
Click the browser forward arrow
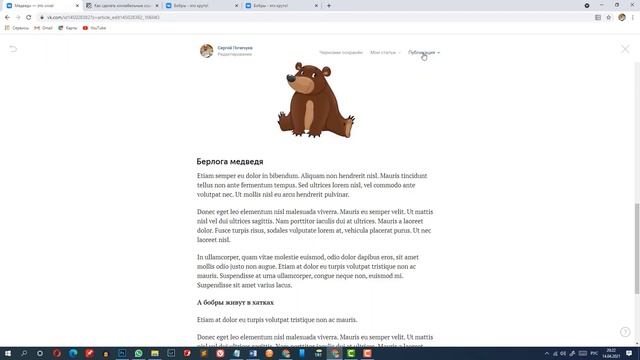coord(18,18)
